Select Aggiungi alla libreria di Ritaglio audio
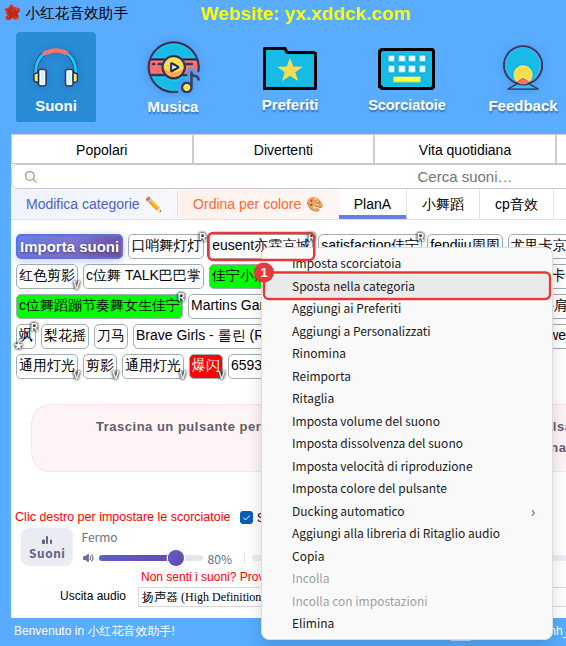566x646 pixels. click(407, 534)
